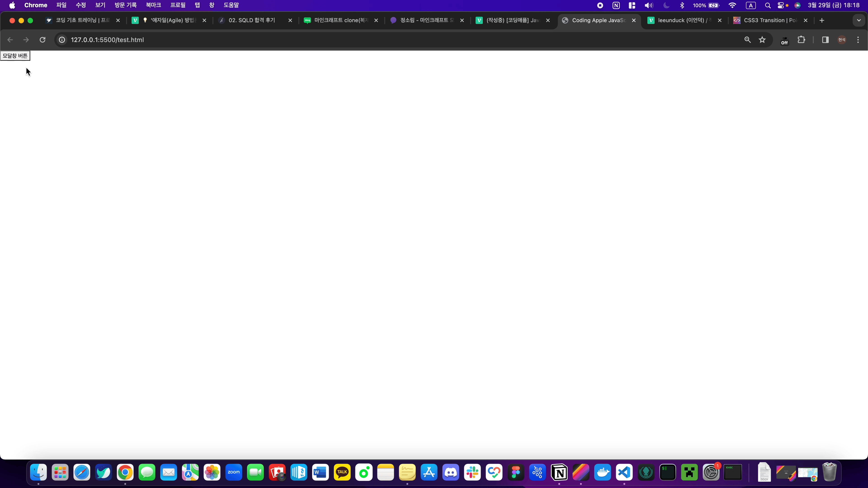Image resolution: width=868 pixels, height=488 pixels.
Task: Toggle Bluetooth icon in menu bar
Action: [x=682, y=5]
